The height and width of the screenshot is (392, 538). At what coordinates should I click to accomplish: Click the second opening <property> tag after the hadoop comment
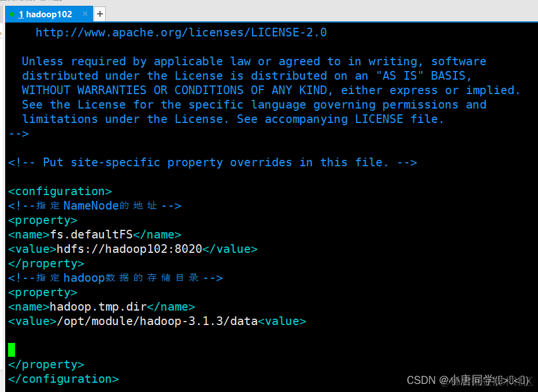click(43, 292)
